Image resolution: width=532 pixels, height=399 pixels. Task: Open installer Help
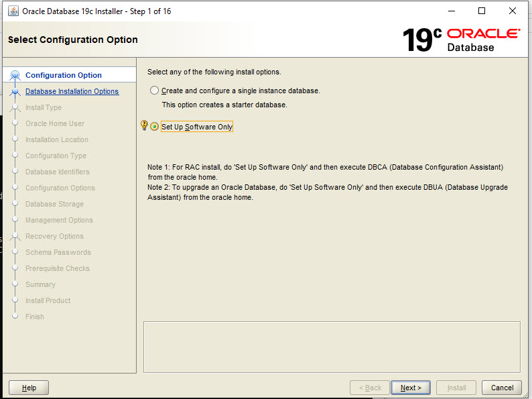(x=29, y=388)
